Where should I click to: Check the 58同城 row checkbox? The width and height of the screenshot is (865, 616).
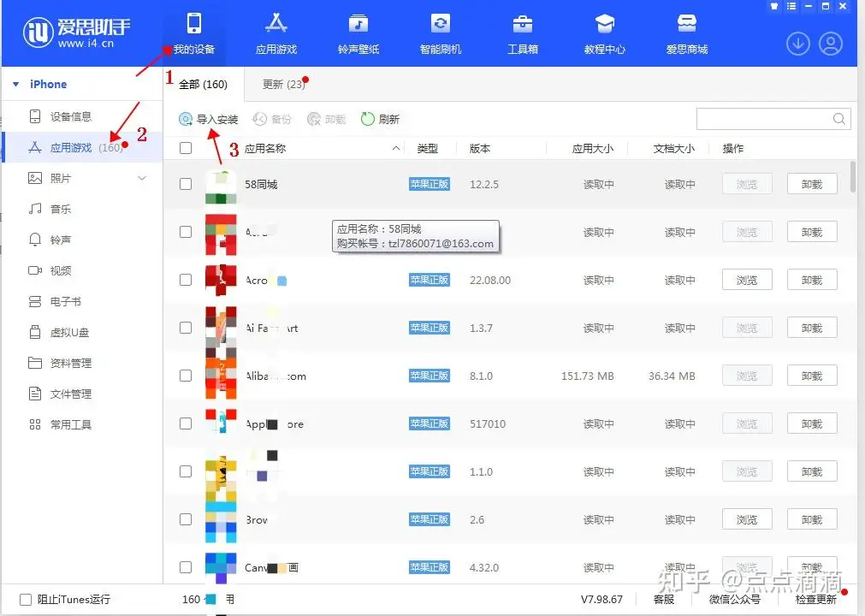click(186, 184)
